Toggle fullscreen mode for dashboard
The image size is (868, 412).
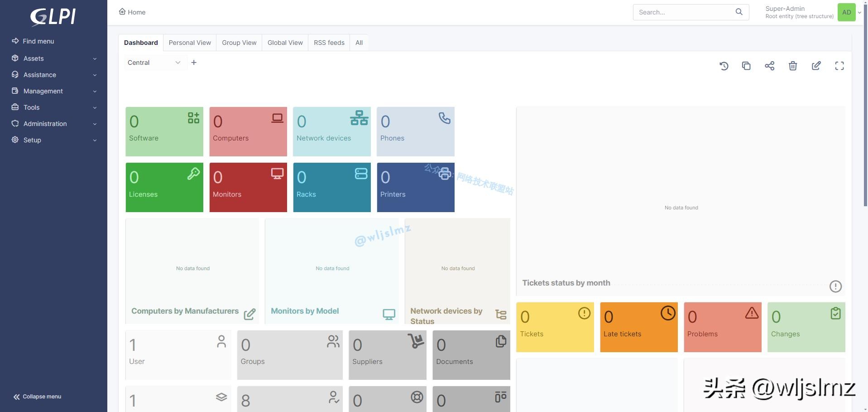[839, 66]
